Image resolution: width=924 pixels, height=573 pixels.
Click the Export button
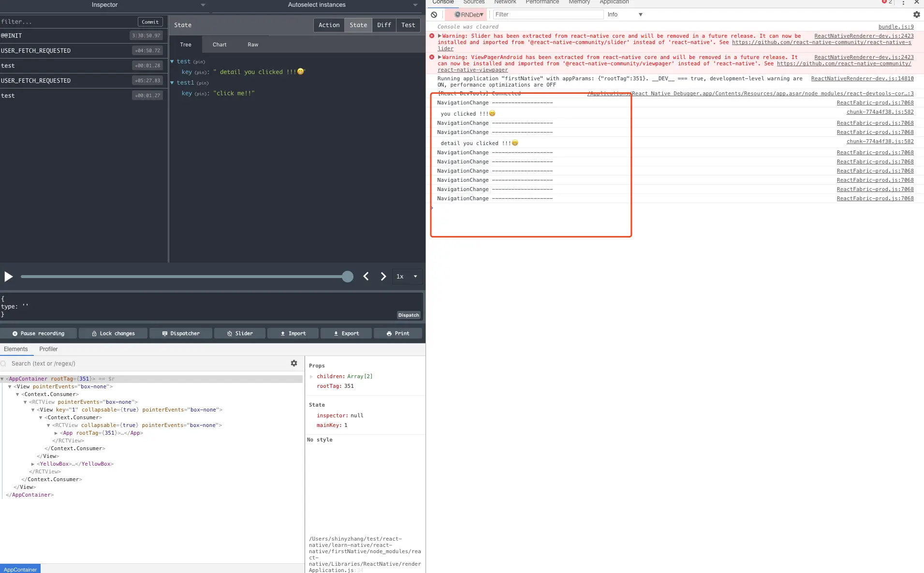346,334
